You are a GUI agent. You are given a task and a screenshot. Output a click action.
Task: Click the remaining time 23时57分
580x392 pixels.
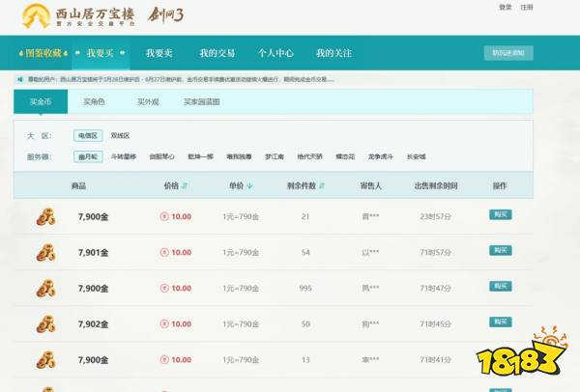(x=435, y=217)
